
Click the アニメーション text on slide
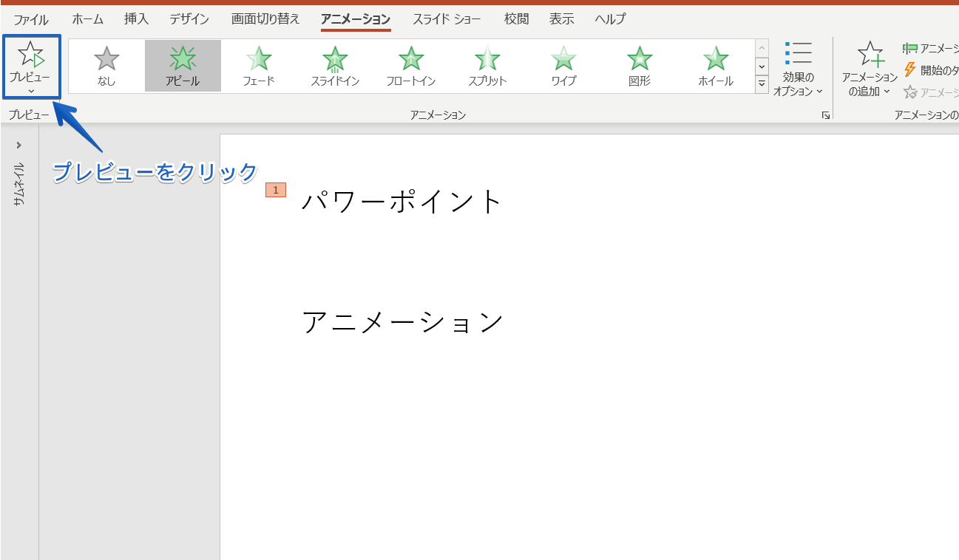point(403,322)
